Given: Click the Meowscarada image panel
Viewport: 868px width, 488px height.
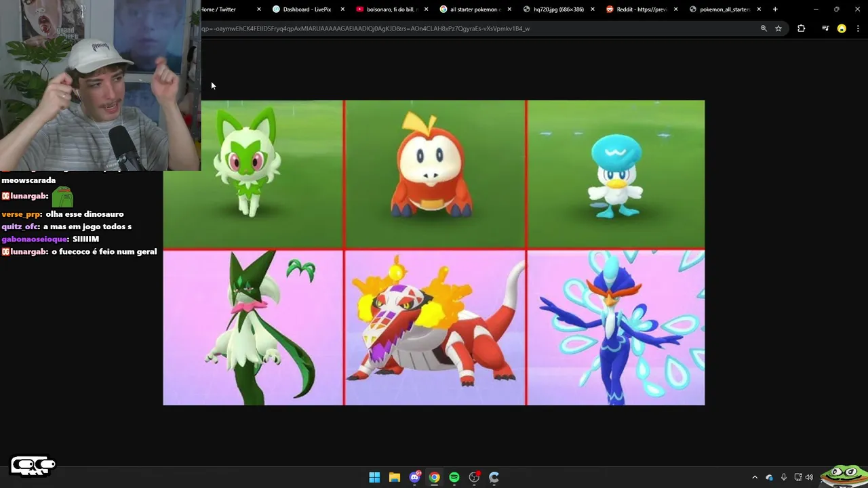Looking at the screenshot, I should (253, 328).
